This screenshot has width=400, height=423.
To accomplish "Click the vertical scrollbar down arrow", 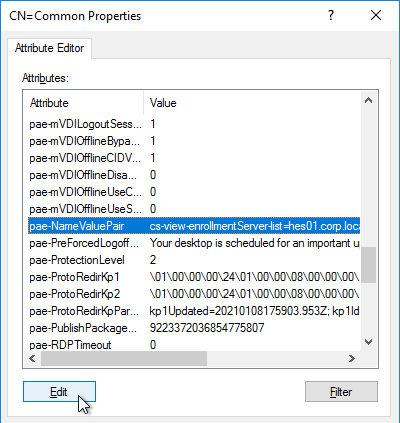I will click(x=368, y=342).
